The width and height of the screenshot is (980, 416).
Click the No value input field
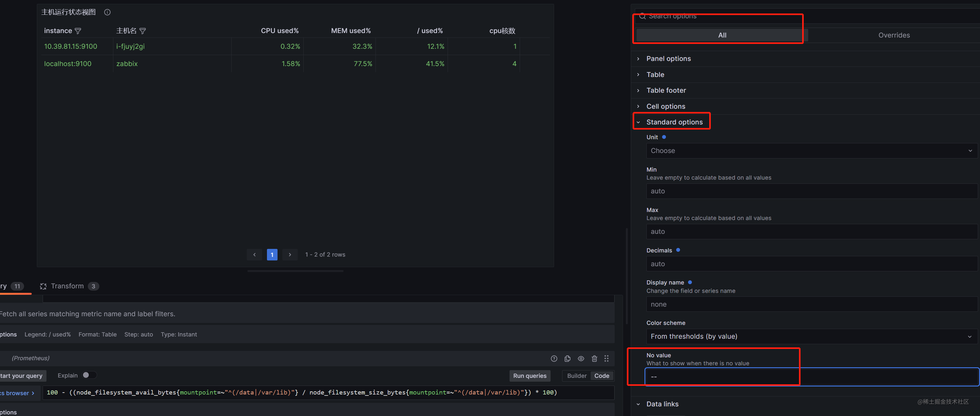[x=811, y=377]
